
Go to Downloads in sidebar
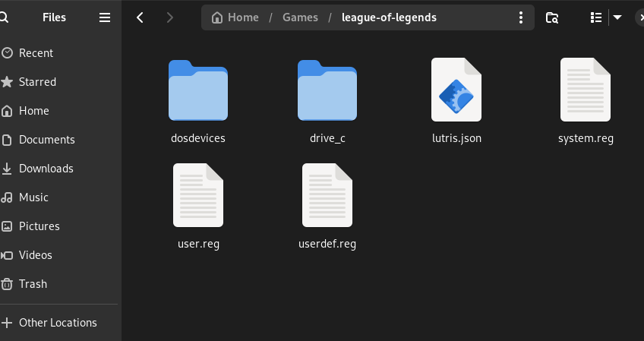coord(46,169)
